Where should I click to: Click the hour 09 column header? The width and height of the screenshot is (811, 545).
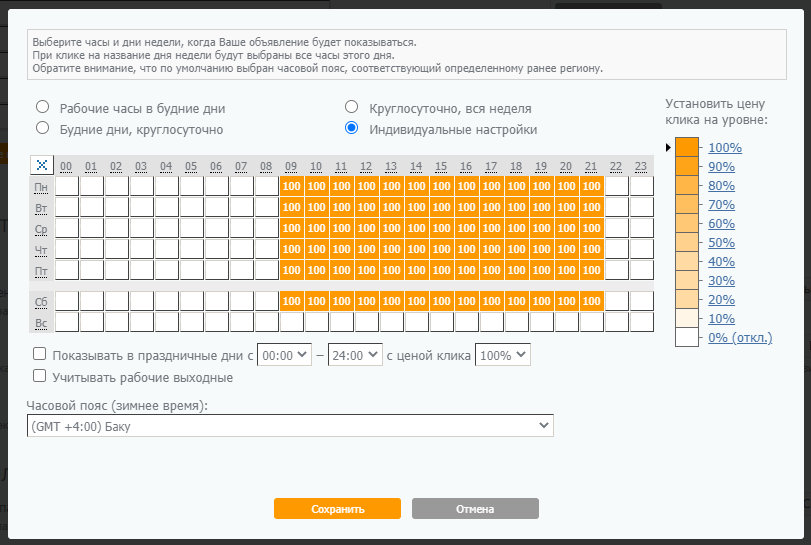click(291, 166)
